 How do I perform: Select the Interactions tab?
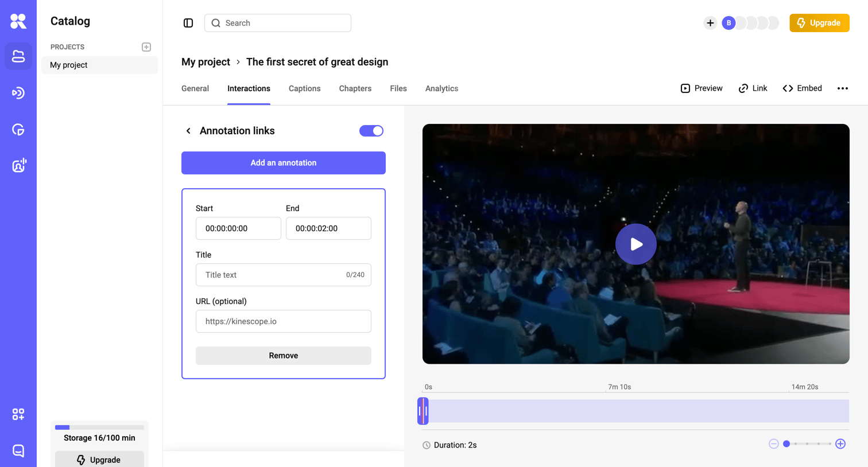click(x=249, y=88)
